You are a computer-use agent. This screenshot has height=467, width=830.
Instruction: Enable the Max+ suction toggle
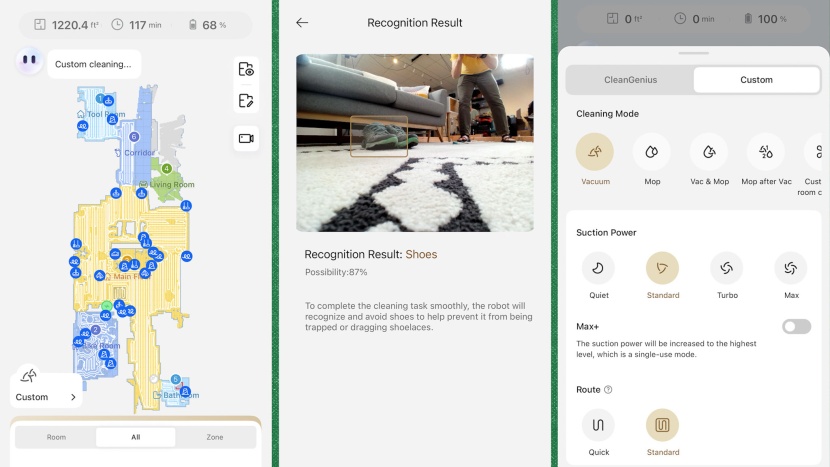[796, 327]
